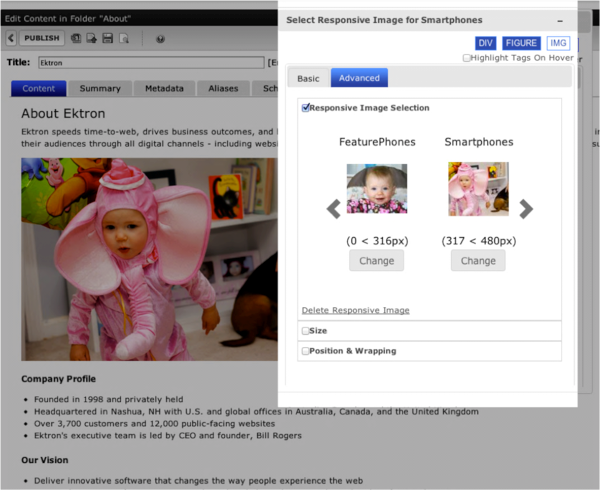Go to previous breakpoint with left chevron

(x=334, y=209)
